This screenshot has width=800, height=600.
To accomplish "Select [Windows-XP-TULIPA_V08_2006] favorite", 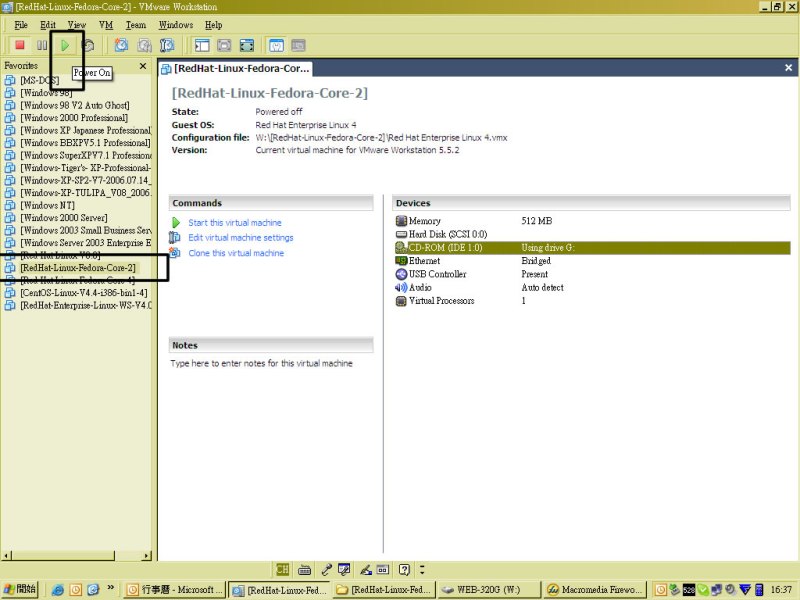I will pyautogui.click(x=86, y=193).
